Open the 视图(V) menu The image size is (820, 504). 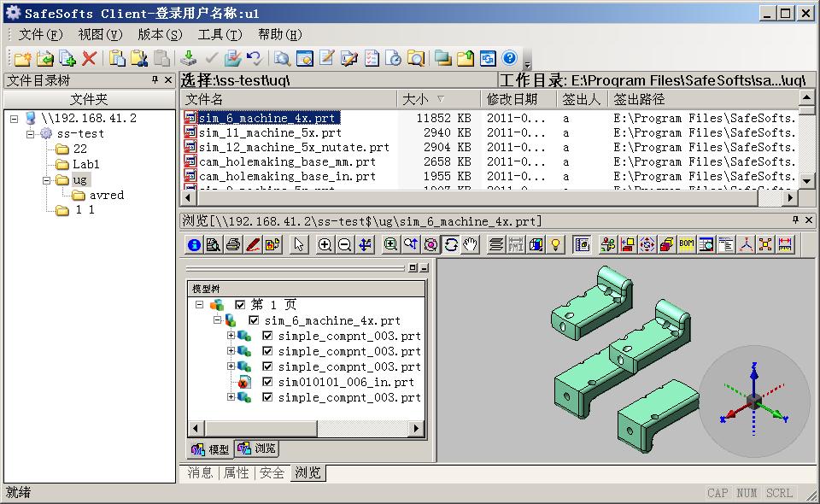click(100, 35)
